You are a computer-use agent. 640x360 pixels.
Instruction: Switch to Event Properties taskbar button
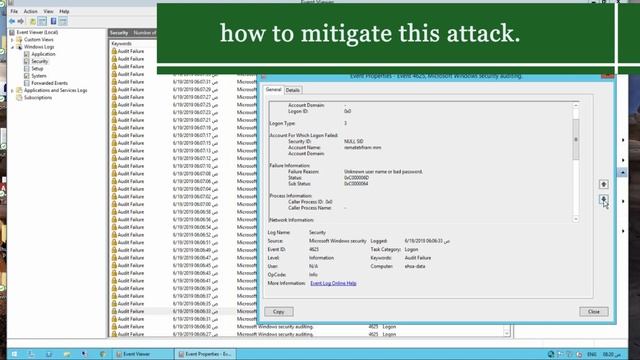tap(205, 354)
